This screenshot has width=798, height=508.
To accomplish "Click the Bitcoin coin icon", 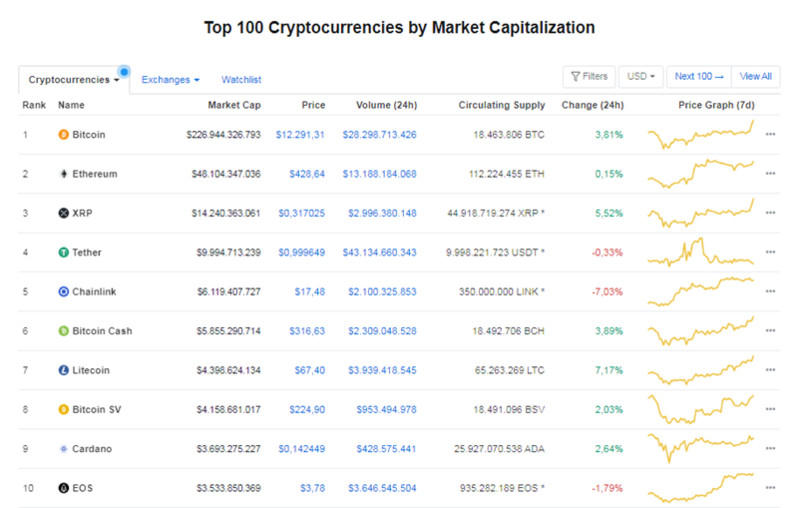I will (x=64, y=134).
